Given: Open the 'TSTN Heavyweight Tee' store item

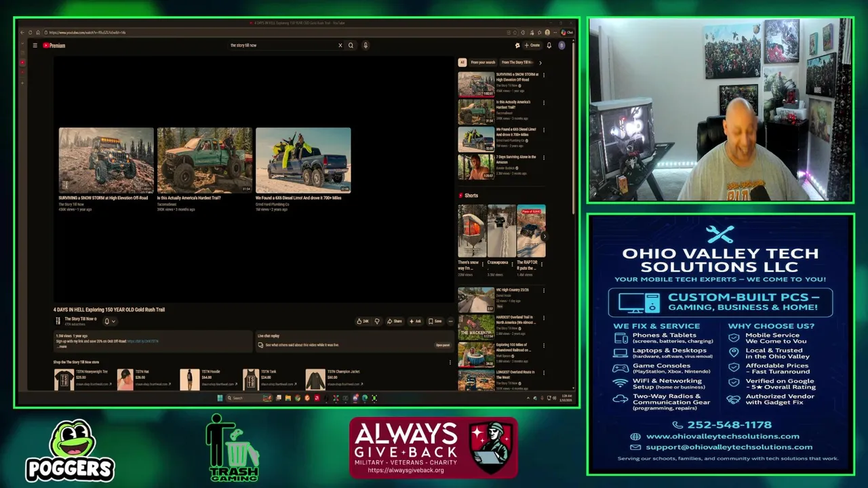Looking at the screenshot, I should click(83, 379).
